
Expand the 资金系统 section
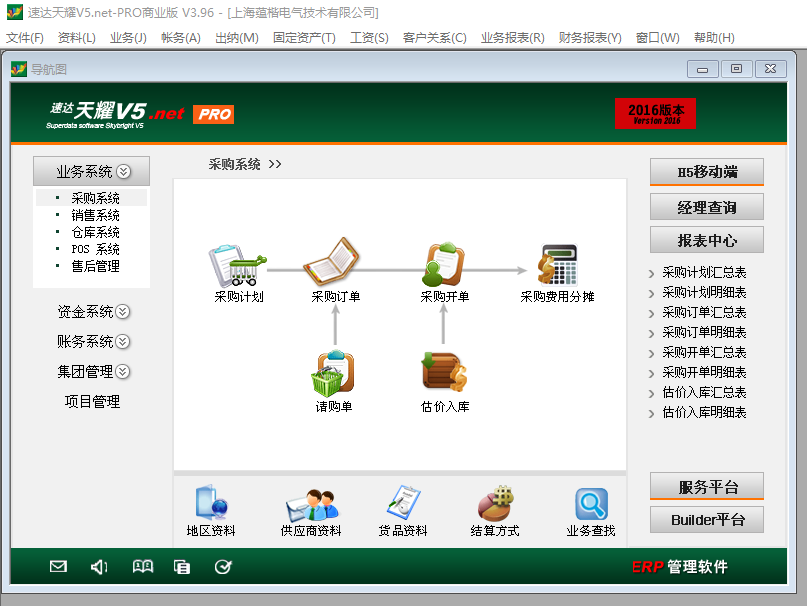[122, 311]
